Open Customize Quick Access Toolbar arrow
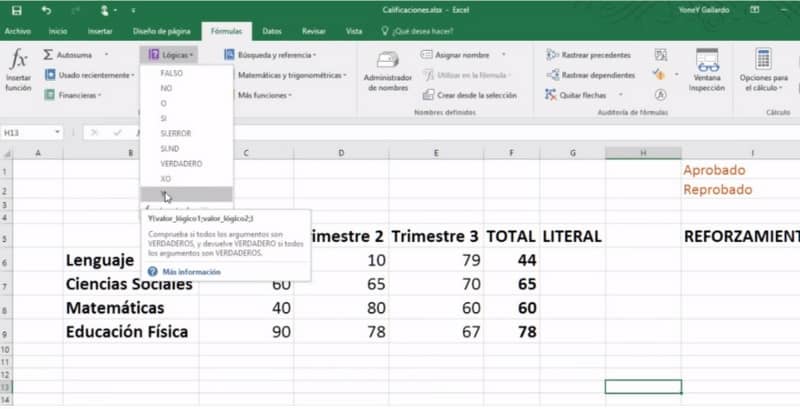This screenshot has width=800, height=409. [x=133, y=10]
